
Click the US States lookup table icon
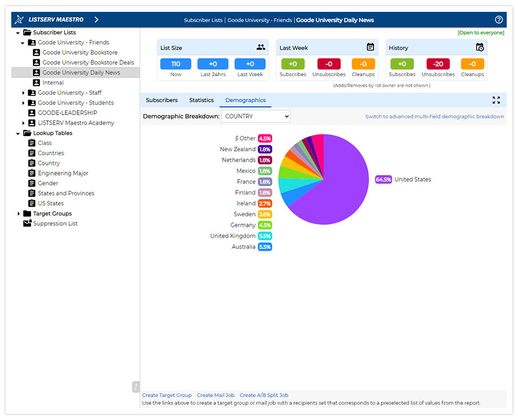32,203
